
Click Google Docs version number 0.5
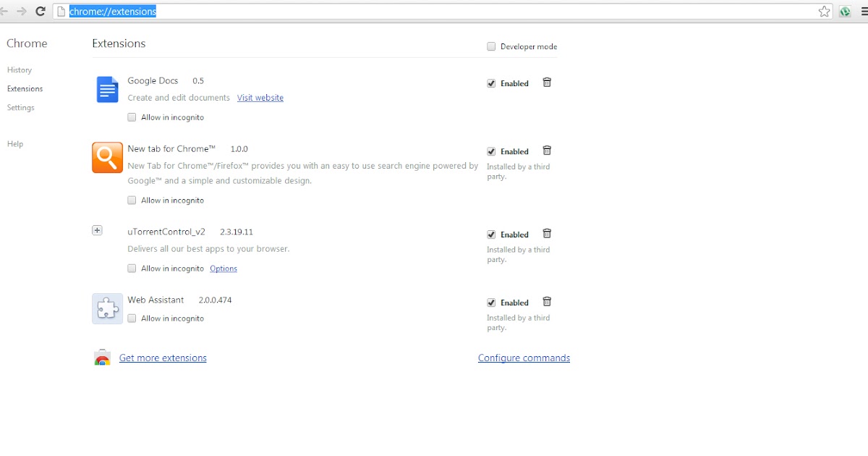click(x=198, y=81)
